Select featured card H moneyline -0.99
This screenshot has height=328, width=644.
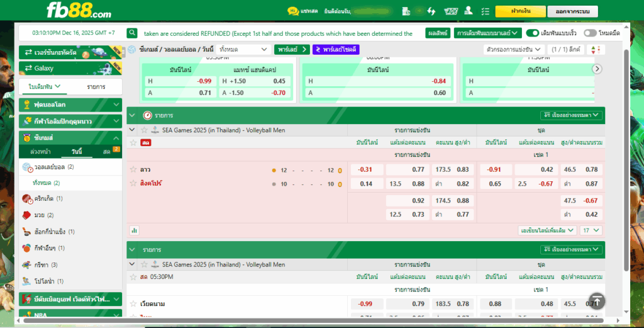point(180,81)
